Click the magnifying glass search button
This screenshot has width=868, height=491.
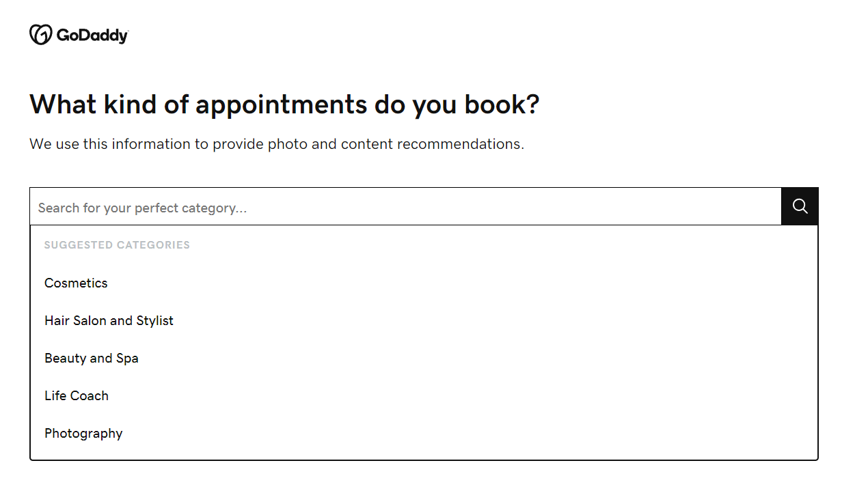(800, 206)
